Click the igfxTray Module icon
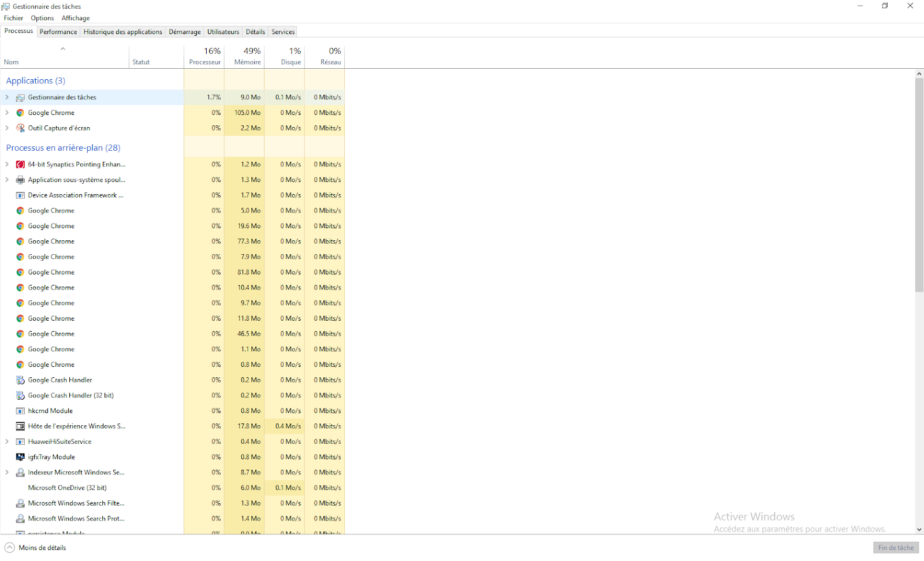This screenshot has width=924, height=561. coord(20,457)
